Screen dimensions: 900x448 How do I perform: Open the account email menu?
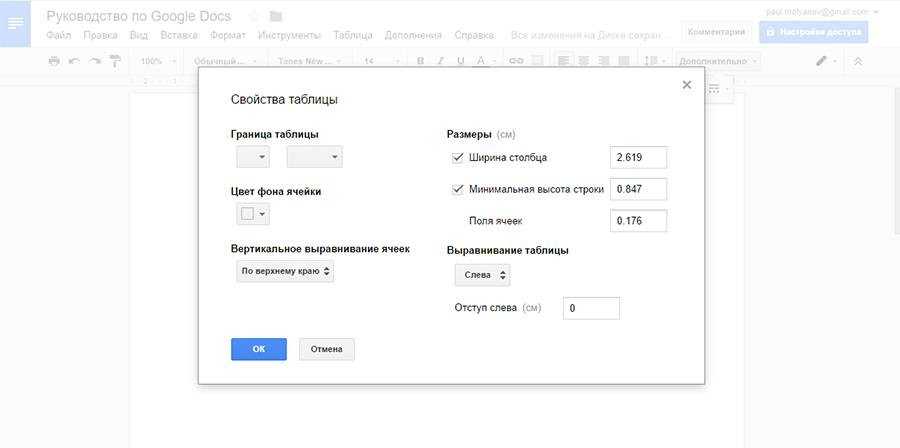[822, 11]
